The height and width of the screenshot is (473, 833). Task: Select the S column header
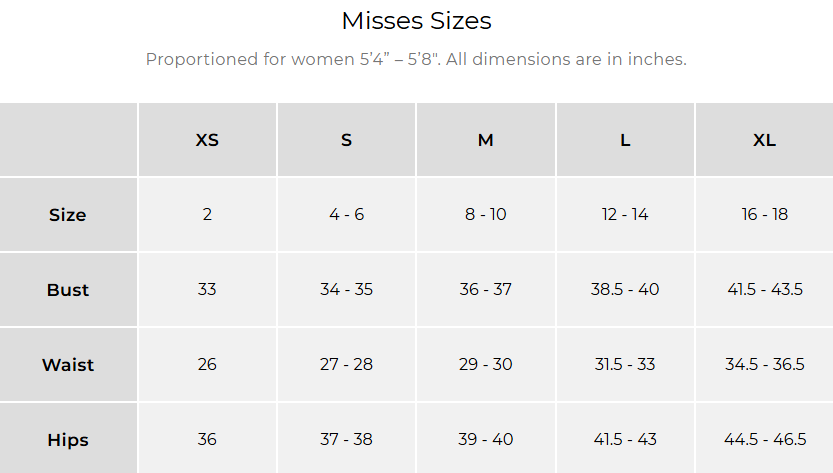[x=346, y=140]
